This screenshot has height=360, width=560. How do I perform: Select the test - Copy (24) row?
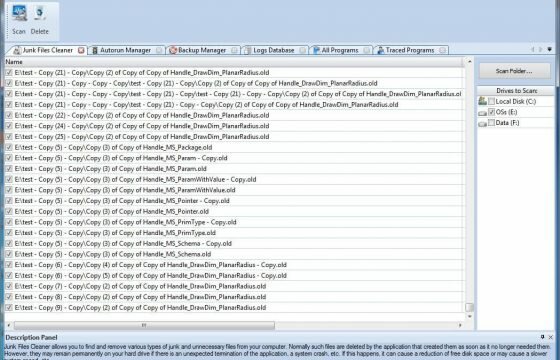click(x=234, y=126)
